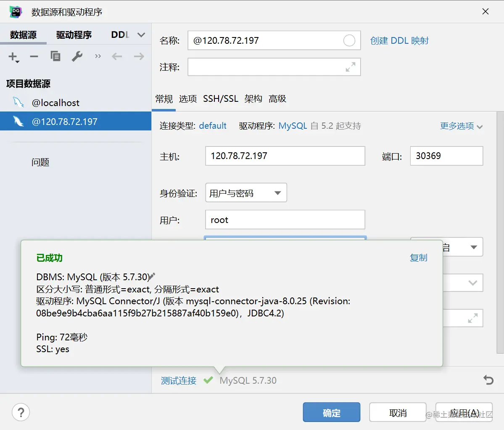
Task: Click the 名称 name input field
Action: [x=274, y=40]
